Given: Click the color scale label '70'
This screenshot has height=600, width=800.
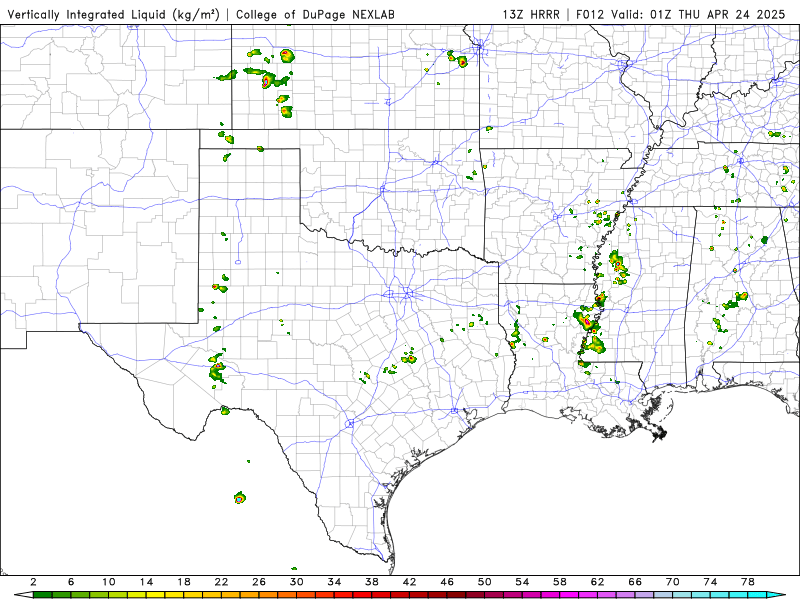Looking at the screenshot, I should tap(673, 582).
